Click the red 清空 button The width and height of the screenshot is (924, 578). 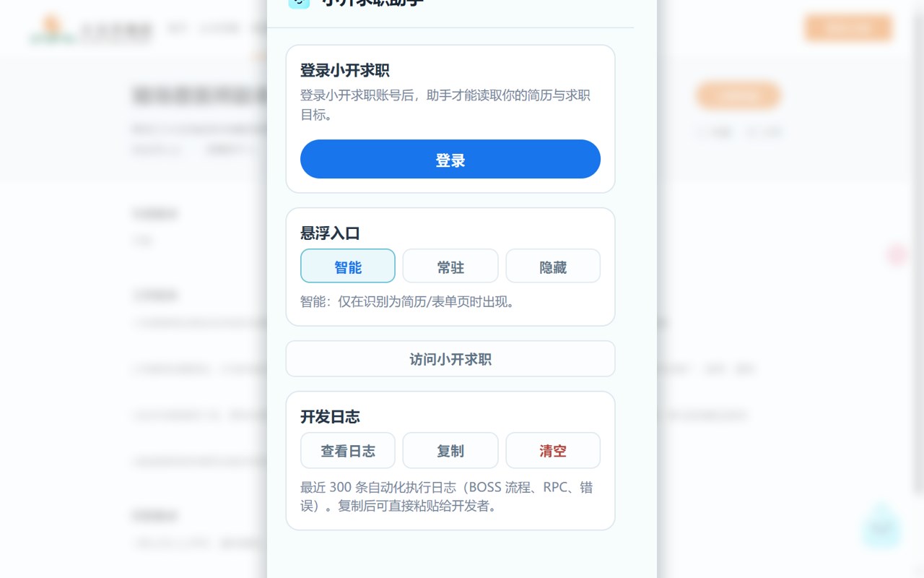(553, 451)
